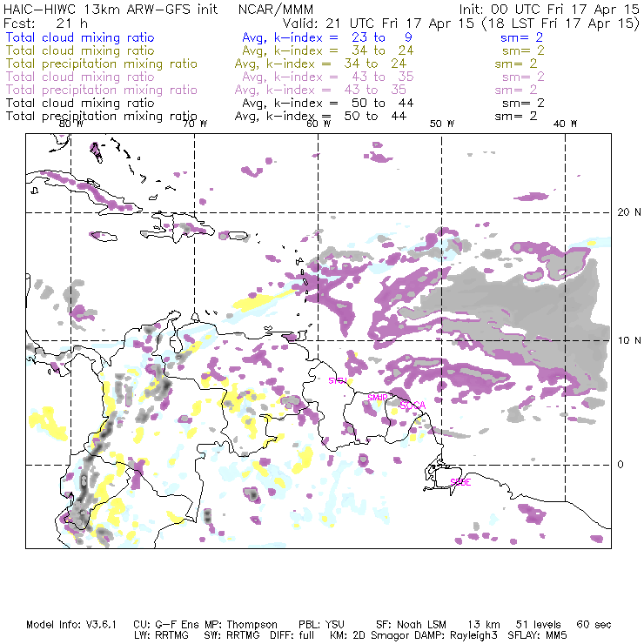Click the "Fcst: 21 h" forecast hour text
Image resolution: width=644 pixels, height=644 pixels.
(x=45, y=23)
